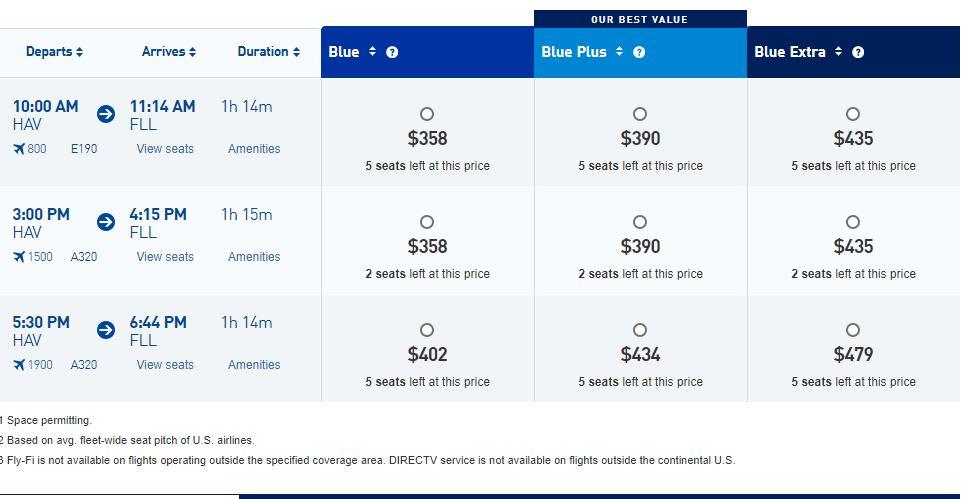Open Amenities for the 3:00 PM flight
This screenshot has width=966, height=499.
[x=254, y=257]
